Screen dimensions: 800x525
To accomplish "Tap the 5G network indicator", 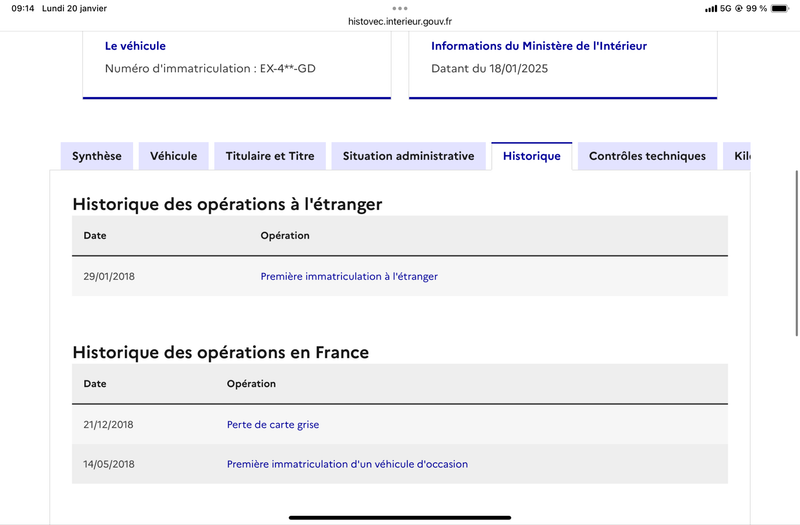I will click(x=725, y=8).
